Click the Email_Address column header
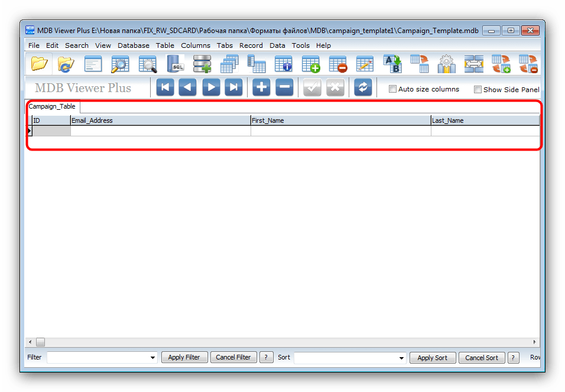This screenshot has width=565, height=392. point(160,120)
